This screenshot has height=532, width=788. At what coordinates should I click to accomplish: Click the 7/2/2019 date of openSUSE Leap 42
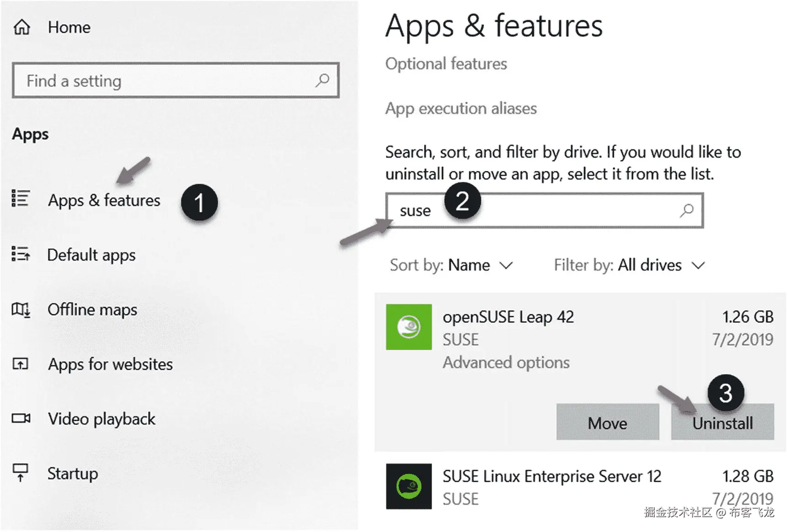[743, 339]
